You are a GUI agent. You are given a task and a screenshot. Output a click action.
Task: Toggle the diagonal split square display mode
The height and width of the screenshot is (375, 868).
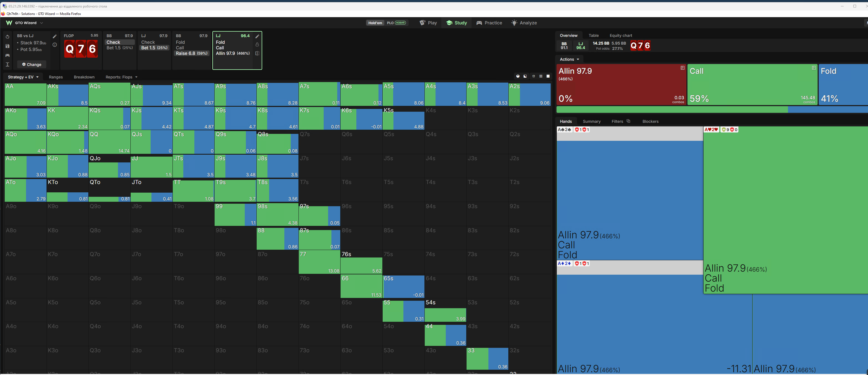(x=525, y=76)
